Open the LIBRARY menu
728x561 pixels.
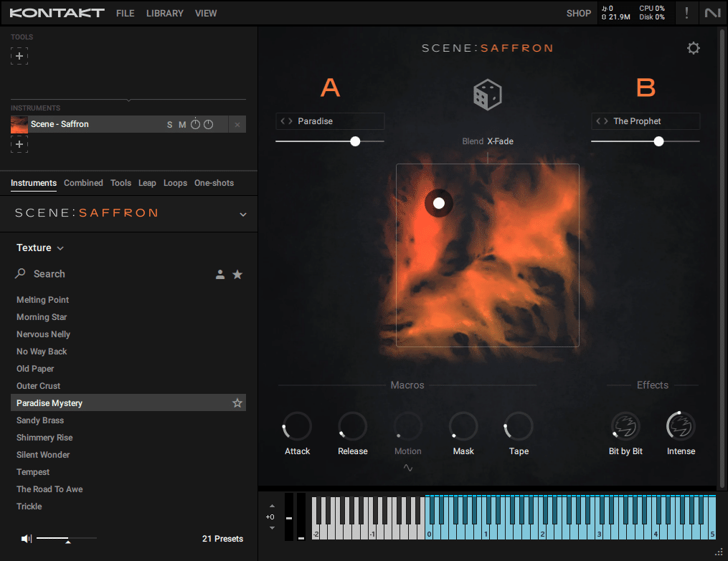tap(165, 14)
